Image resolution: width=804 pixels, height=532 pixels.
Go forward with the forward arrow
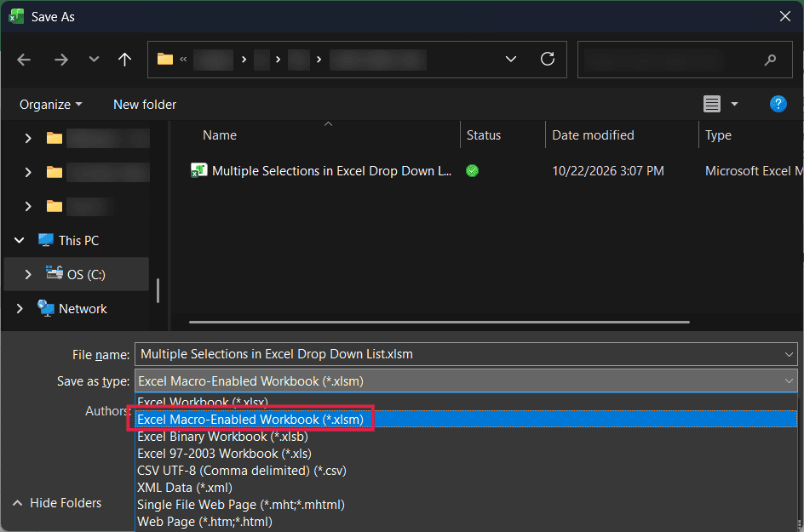click(x=61, y=60)
